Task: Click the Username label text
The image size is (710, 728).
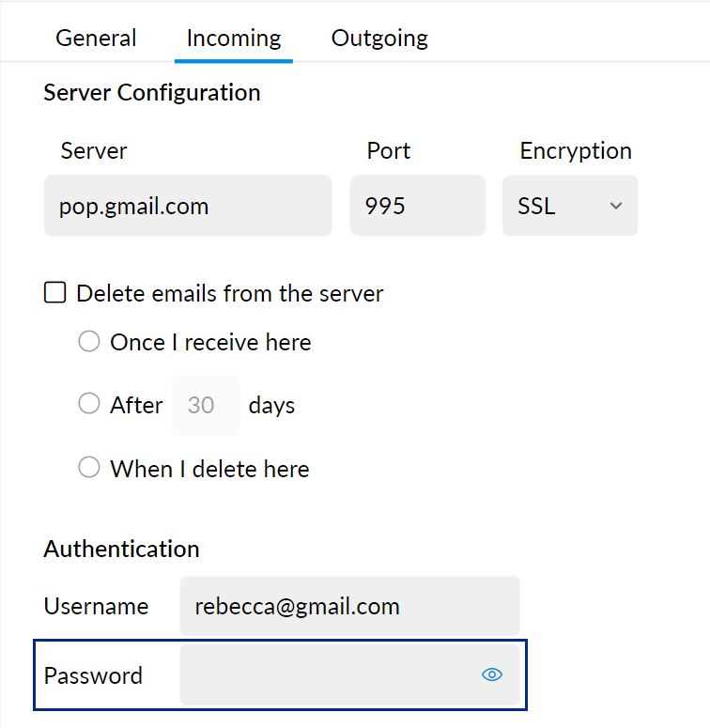Action: click(96, 607)
